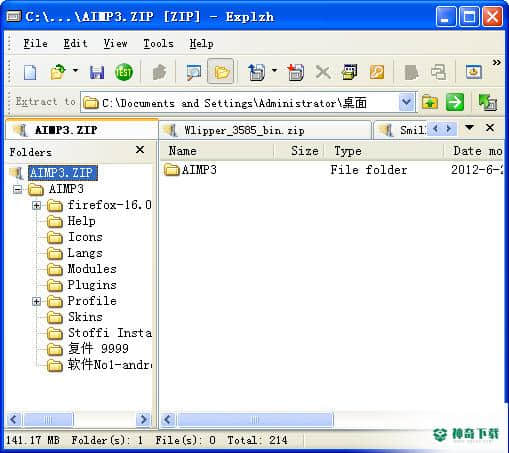Click the blue window download icon
The width and height of the screenshot is (509, 453).
(474, 72)
